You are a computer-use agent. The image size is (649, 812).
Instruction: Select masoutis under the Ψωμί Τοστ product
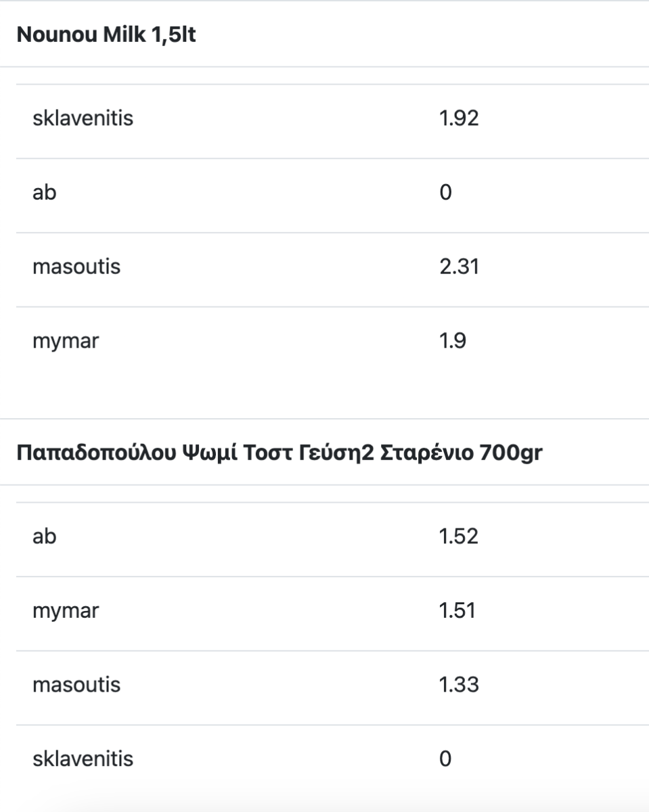76,685
